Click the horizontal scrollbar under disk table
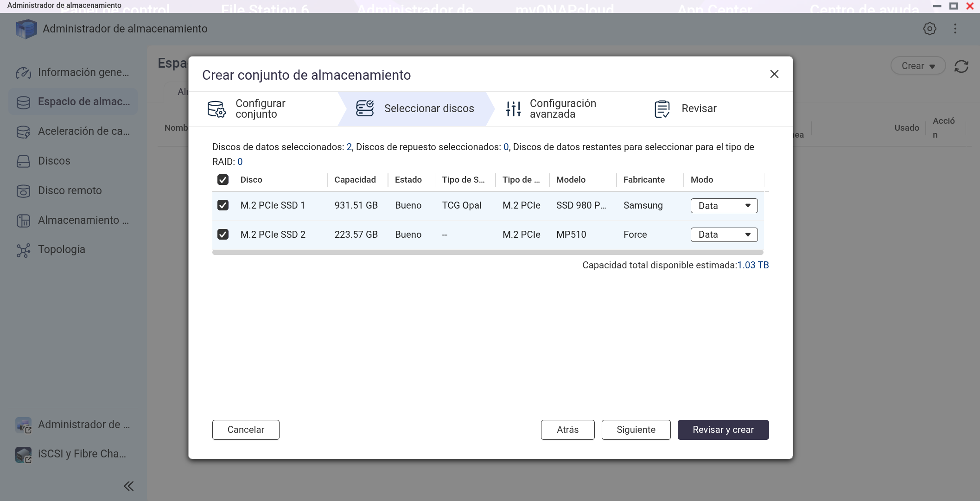Image resolution: width=980 pixels, height=501 pixels. 487,253
